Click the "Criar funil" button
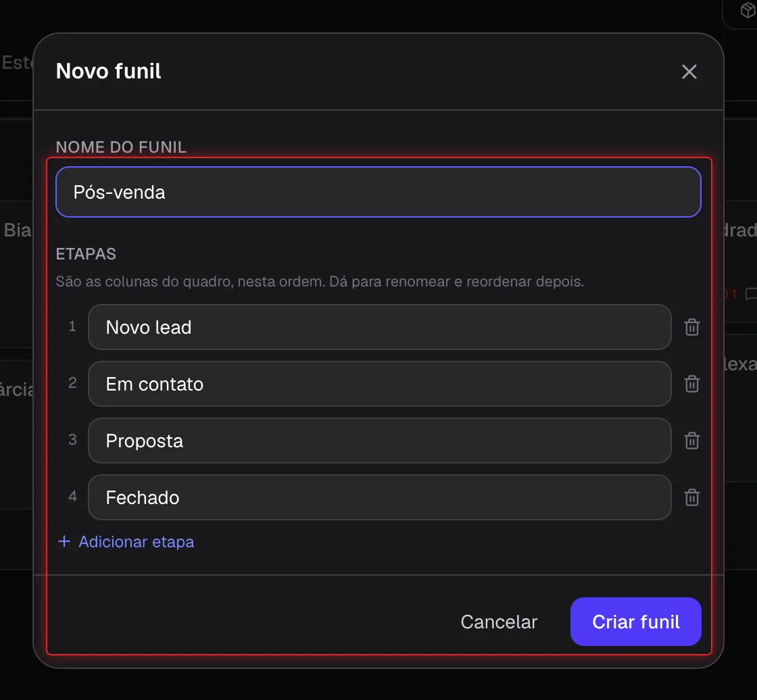 pyautogui.click(x=636, y=622)
